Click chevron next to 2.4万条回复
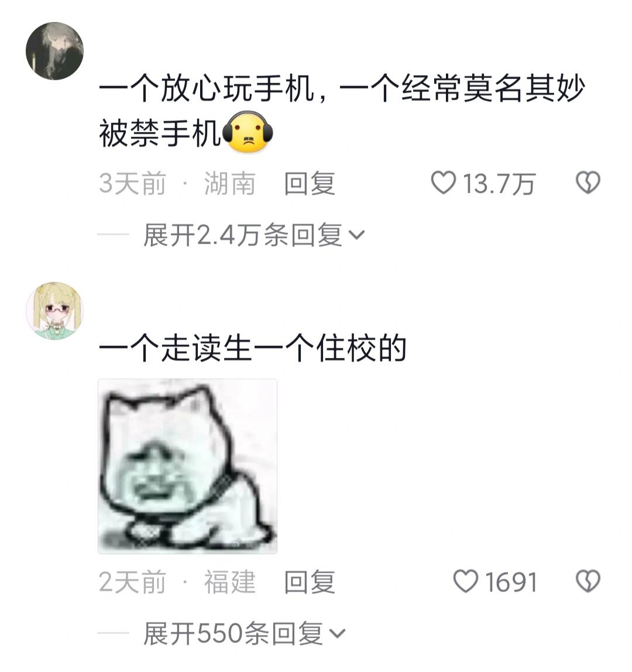 click(x=356, y=235)
